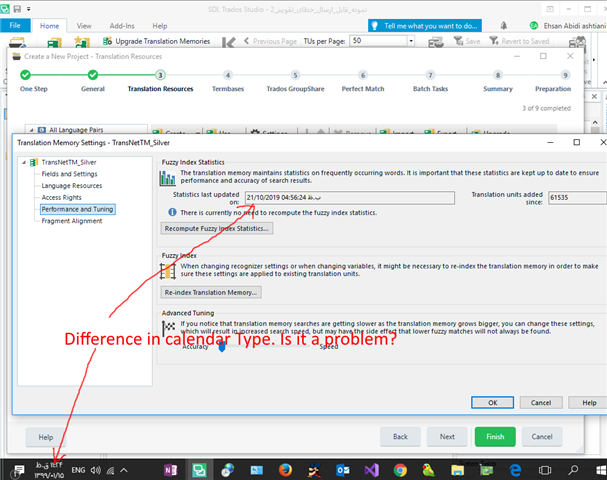
Task: Select the One Step wizard step
Action: [x=33, y=81]
